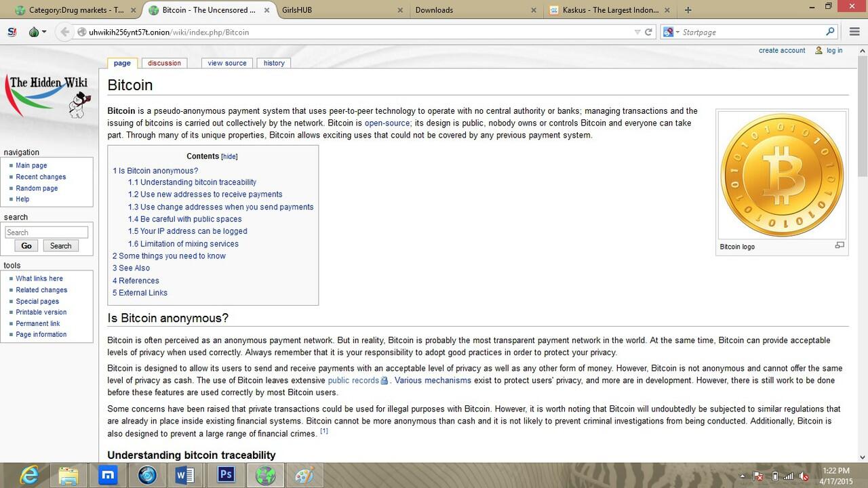The width and height of the screenshot is (868, 488).
Task: Open Paint from taskbar
Action: (x=304, y=475)
